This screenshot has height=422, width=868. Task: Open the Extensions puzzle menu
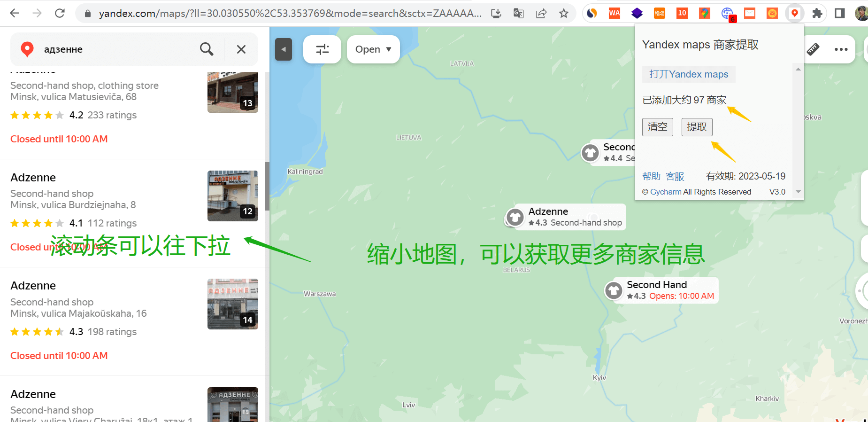(x=817, y=13)
